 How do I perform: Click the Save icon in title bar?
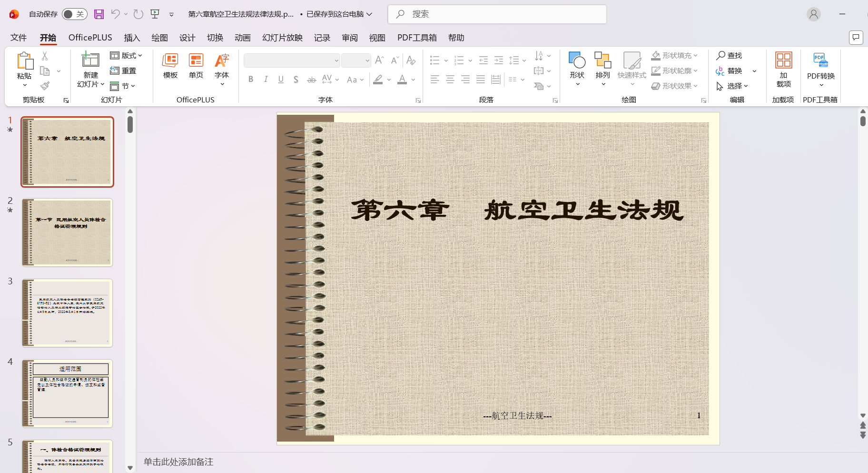pyautogui.click(x=99, y=14)
